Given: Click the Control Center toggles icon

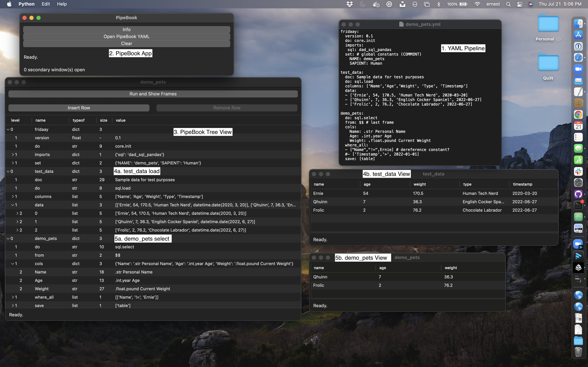Looking at the screenshot, I should tap(519, 4).
